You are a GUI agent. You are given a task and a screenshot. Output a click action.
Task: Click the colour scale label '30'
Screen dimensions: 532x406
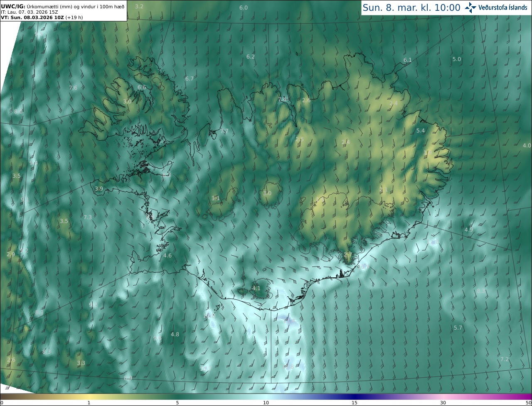click(443, 403)
